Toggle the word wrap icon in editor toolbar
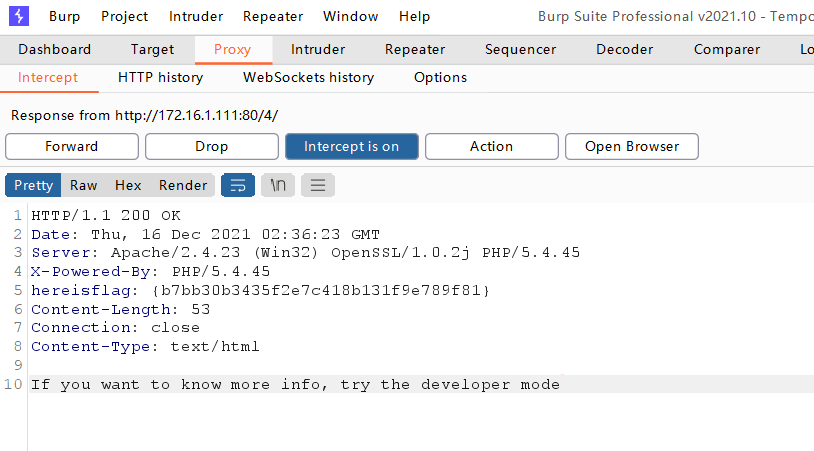The image size is (814, 451). (x=238, y=185)
